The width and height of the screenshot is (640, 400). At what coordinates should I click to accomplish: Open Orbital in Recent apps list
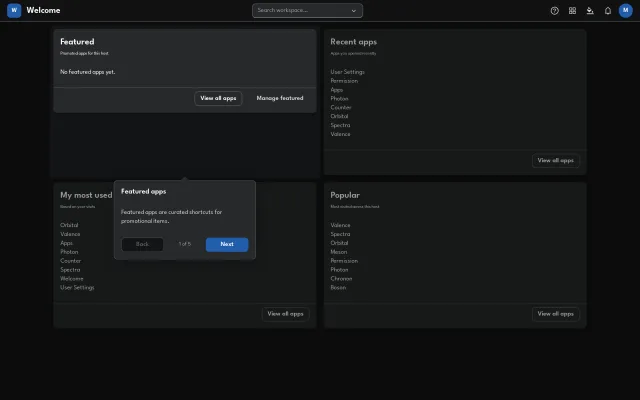point(339,116)
